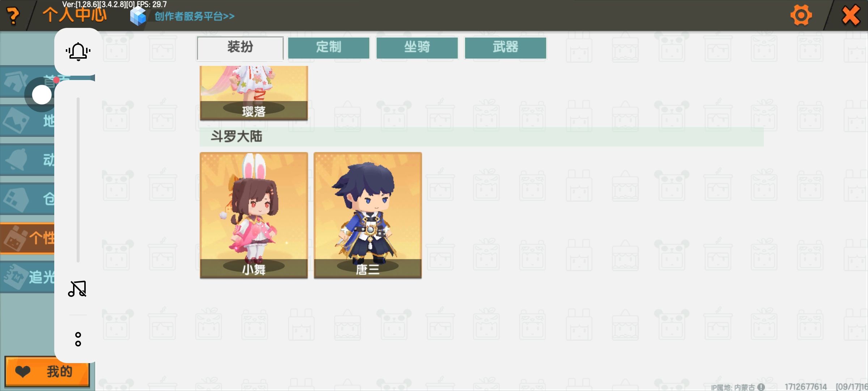Switch to the 武器 tab
The width and height of the screenshot is (868, 391).
tap(505, 47)
